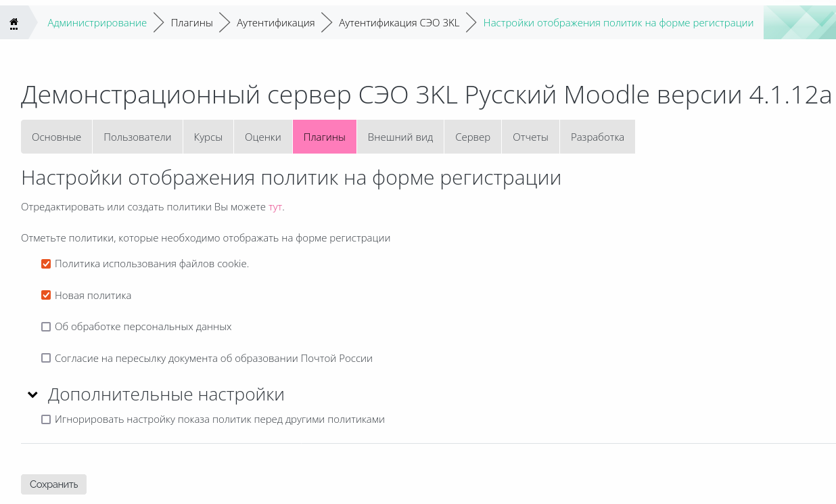Select the Оценки tab
Viewport: 836px width, 504px height.
coord(263,137)
